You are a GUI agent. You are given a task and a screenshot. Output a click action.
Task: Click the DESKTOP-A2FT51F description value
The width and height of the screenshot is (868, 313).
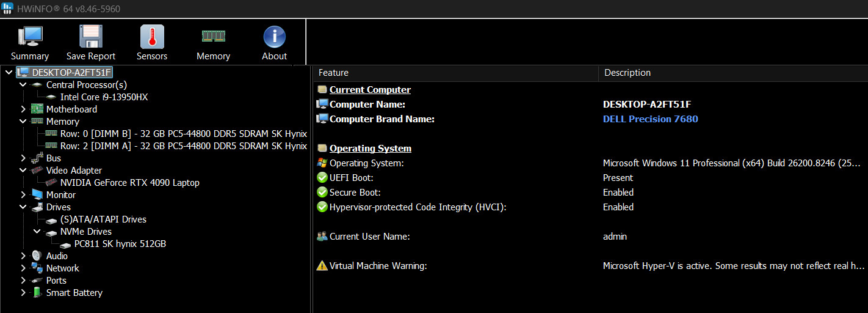647,105
